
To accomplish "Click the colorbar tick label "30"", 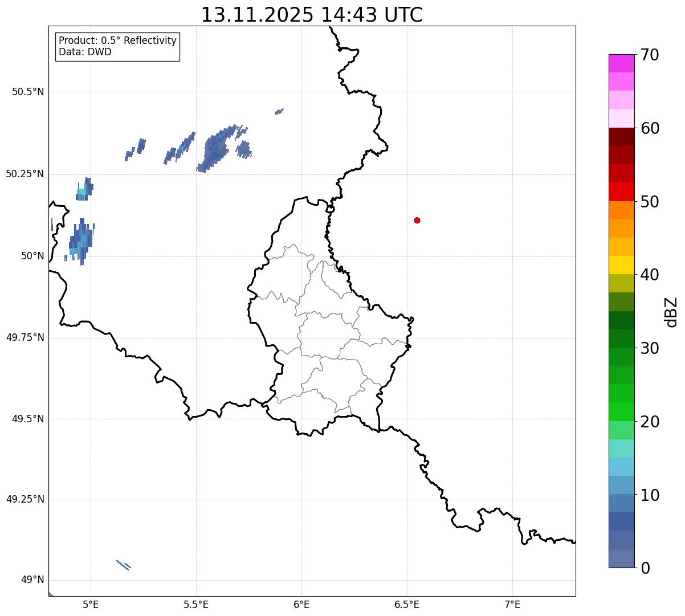I will [649, 348].
